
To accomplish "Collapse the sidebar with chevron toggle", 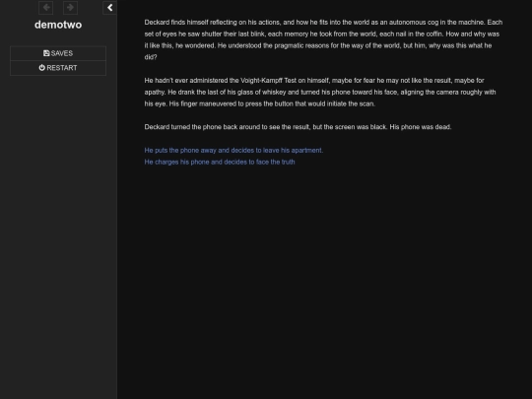I will [110, 8].
